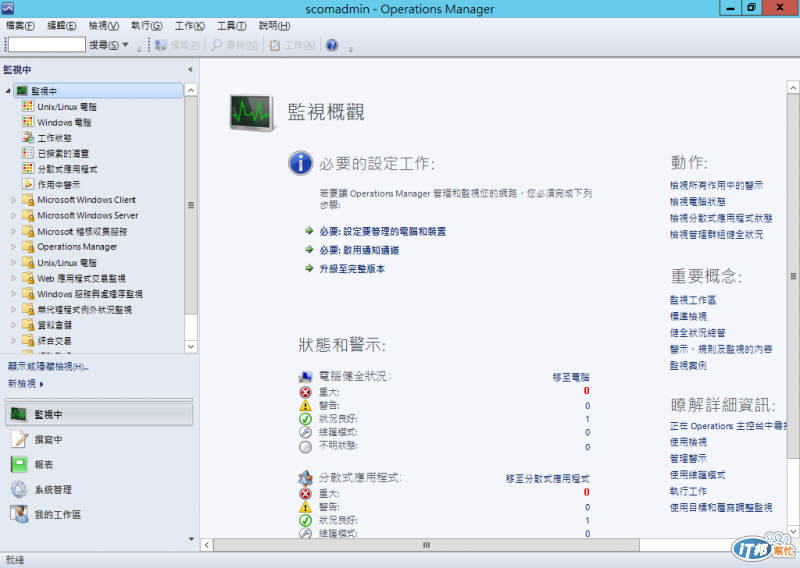The image size is (800, 568).
Task: Click the 撰寫中 authoring pencil icon
Action: coord(19,439)
